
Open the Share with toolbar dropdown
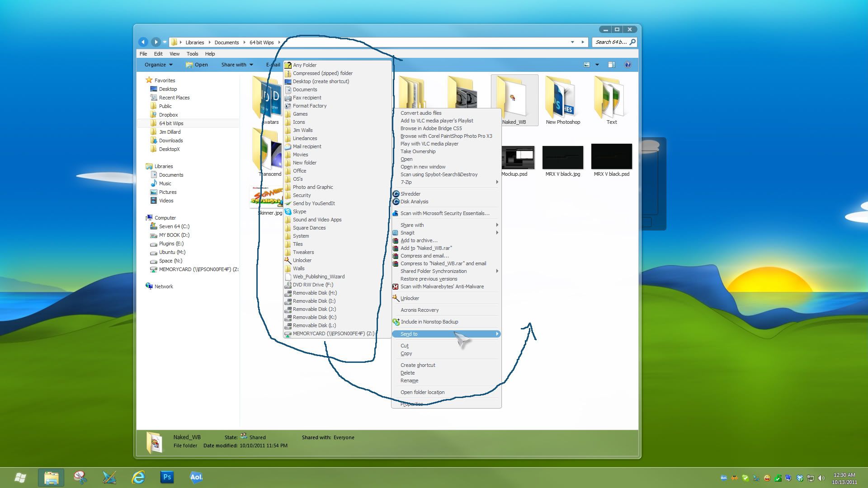(237, 65)
